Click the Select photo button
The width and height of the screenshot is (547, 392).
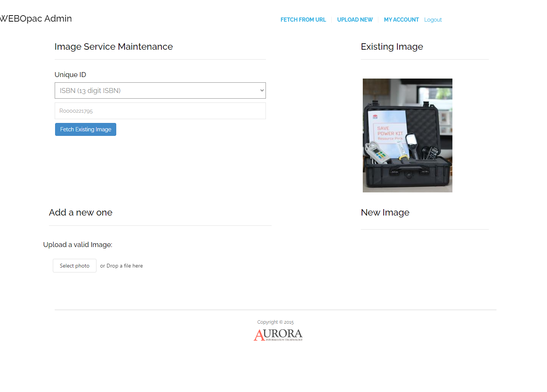(x=74, y=266)
